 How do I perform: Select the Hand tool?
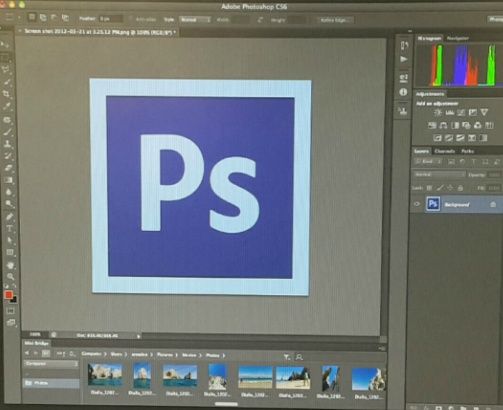click(10, 265)
